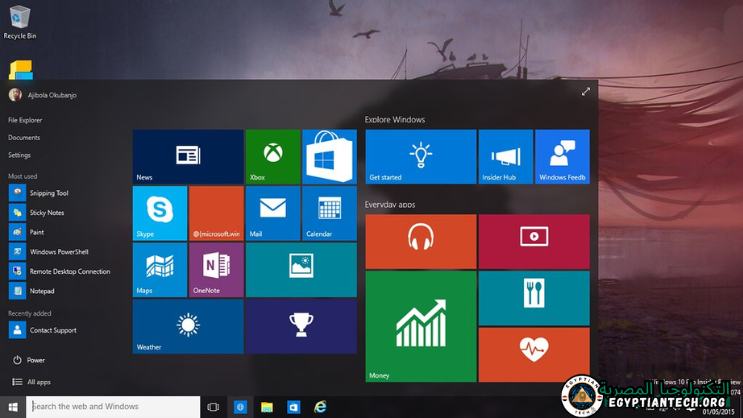Open the Calendar tile

click(329, 213)
